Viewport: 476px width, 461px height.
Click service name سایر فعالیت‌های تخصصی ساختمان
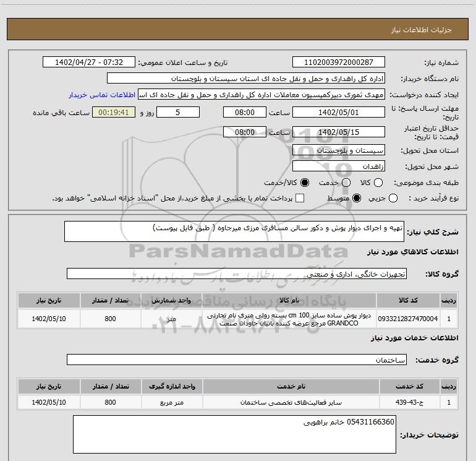pyautogui.click(x=291, y=402)
